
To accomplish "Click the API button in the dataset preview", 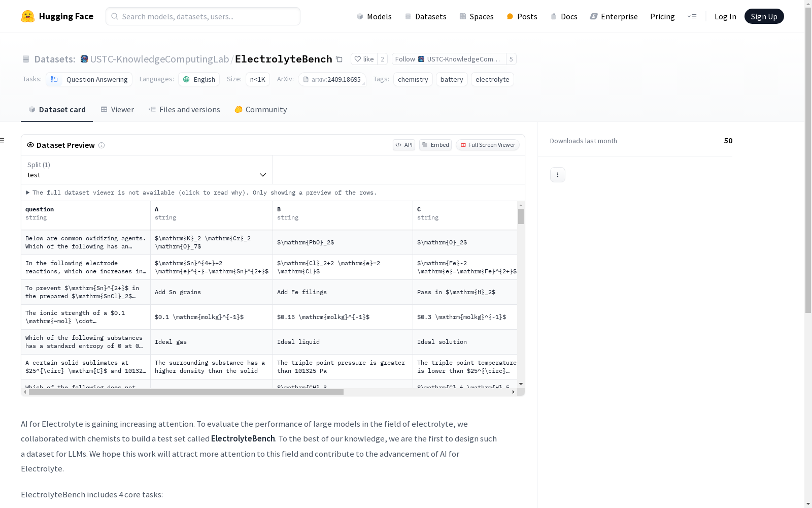I will pos(404,145).
